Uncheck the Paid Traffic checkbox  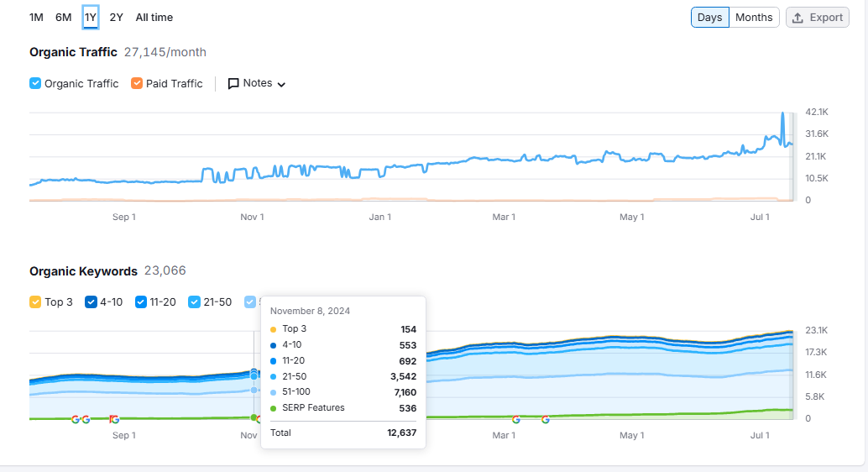tap(137, 83)
